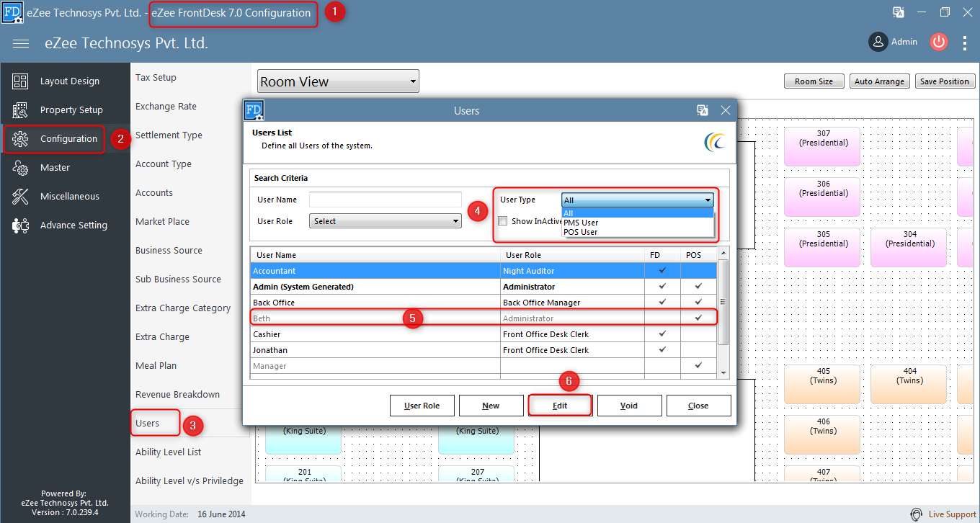Click the Layout Design icon
Screen dimensions: 980x523
[20, 81]
